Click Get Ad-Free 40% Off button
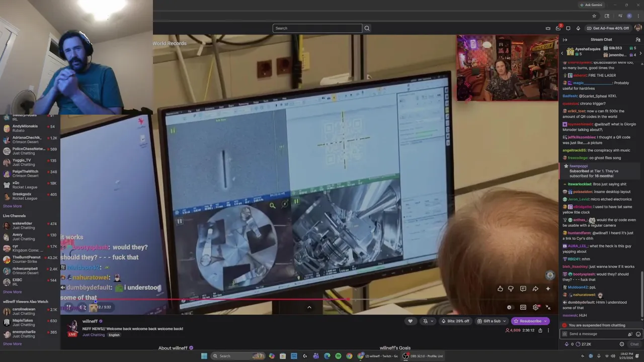 click(x=609, y=28)
